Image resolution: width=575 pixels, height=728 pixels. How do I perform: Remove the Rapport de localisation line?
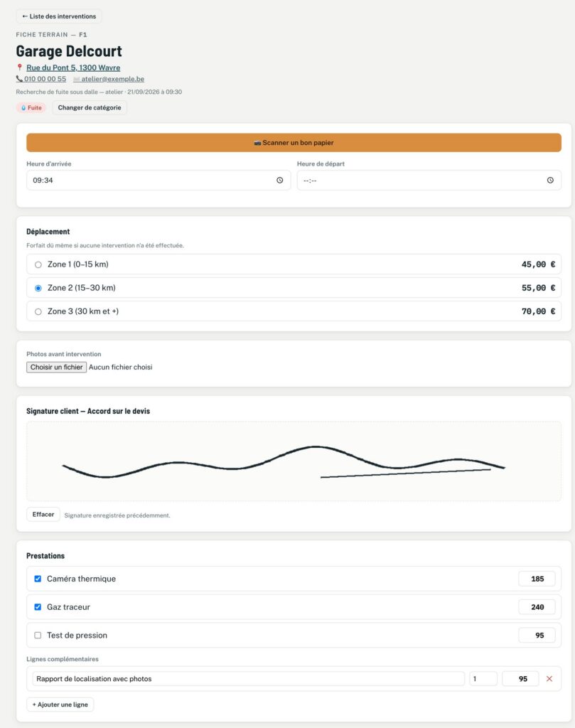pyautogui.click(x=549, y=679)
